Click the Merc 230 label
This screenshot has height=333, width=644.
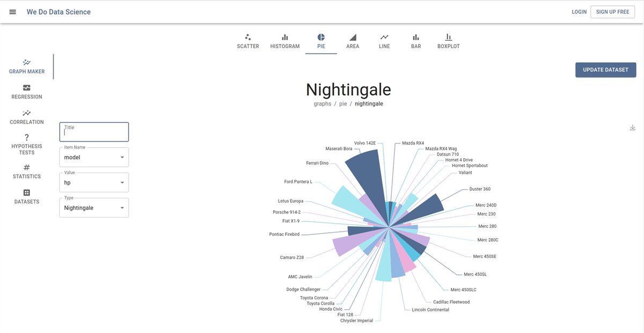[x=486, y=214]
